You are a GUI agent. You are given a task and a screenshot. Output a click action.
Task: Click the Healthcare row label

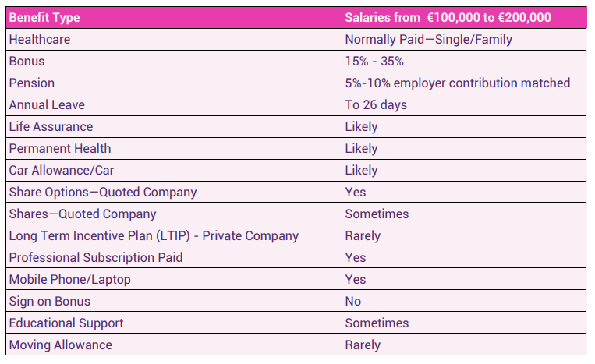40,40
